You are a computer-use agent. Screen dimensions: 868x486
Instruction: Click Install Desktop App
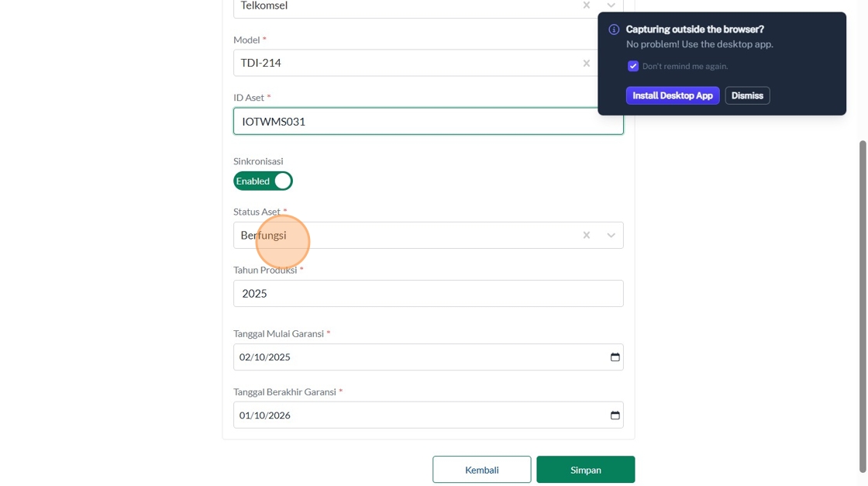tap(673, 96)
